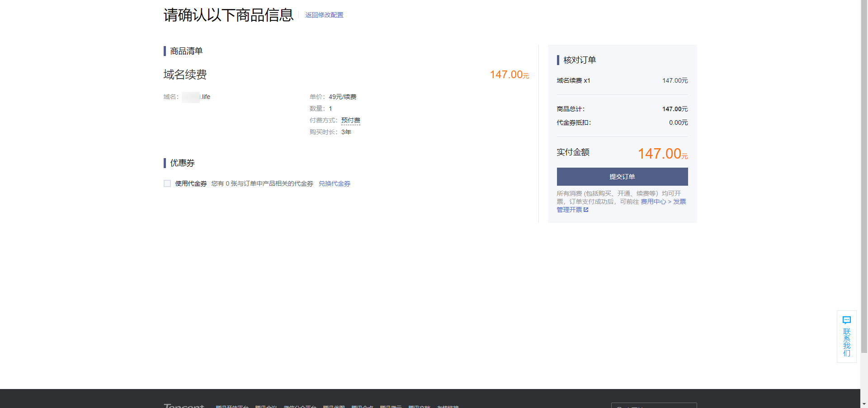Click the 代金券抵扣 0.00元 value
The height and width of the screenshot is (408, 868).
[678, 122]
